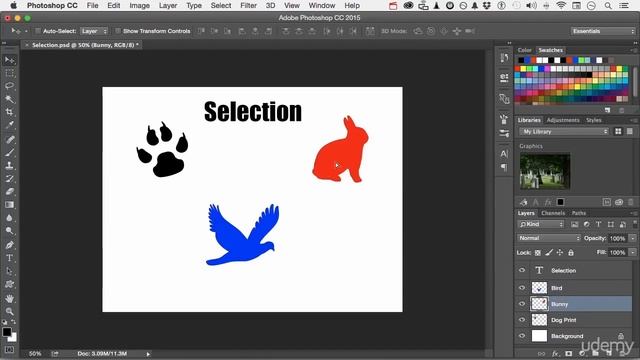Open the Opacity slider dropdown arrow
Viewport: 640px width, 360px height.
click(x=633, y=238)
